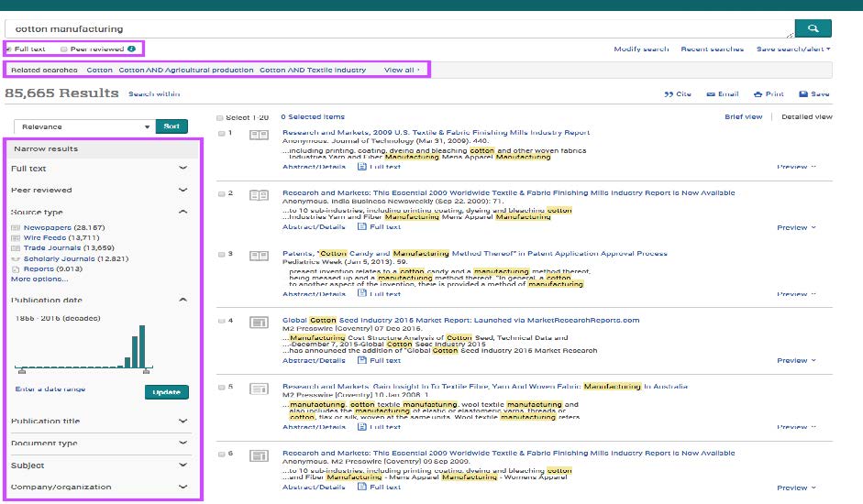Open Abstract/Details for result 4
Image resolution: width=863 pixels, height=504 pixels.
coord(314,360)
